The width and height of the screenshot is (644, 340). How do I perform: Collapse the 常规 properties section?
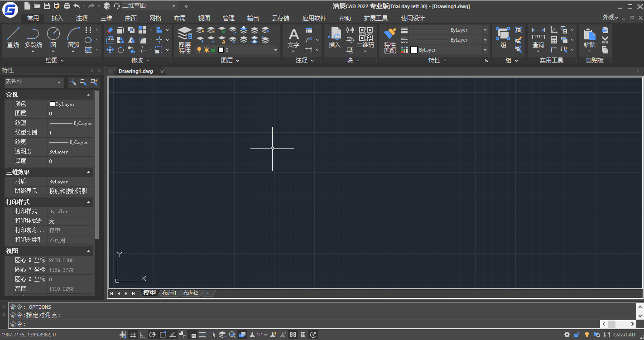pyautogui.click(x=88, y=95)
